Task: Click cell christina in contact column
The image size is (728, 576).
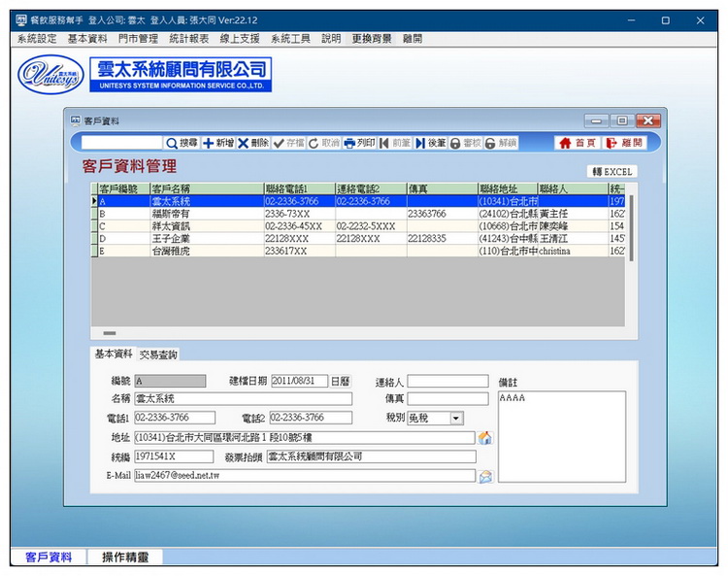Action: 573,252
